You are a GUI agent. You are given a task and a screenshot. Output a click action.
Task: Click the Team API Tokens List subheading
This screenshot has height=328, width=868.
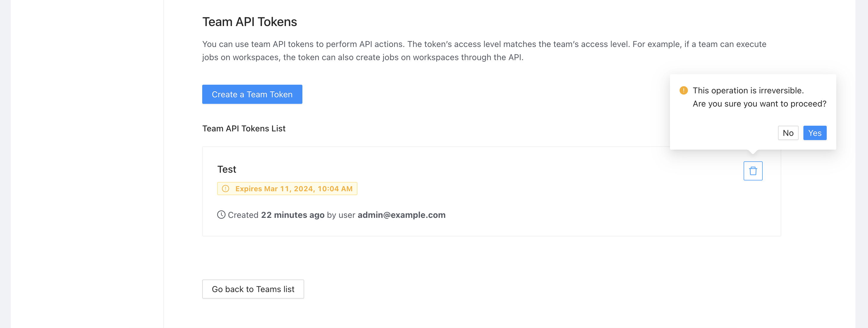[243, 128]
